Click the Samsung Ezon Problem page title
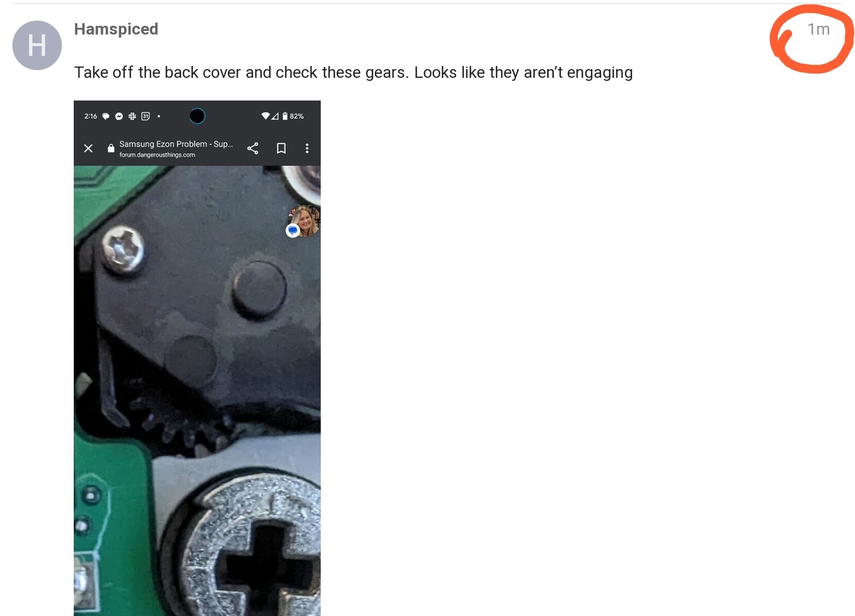The height and width of the screenshot is (616, 855). pyautogui.click(x=176, y=144)
